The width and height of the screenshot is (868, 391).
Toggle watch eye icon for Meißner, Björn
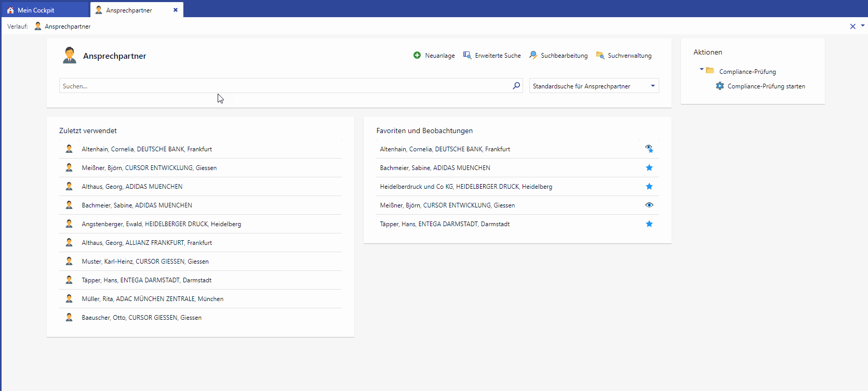click(x=649, y=205)
